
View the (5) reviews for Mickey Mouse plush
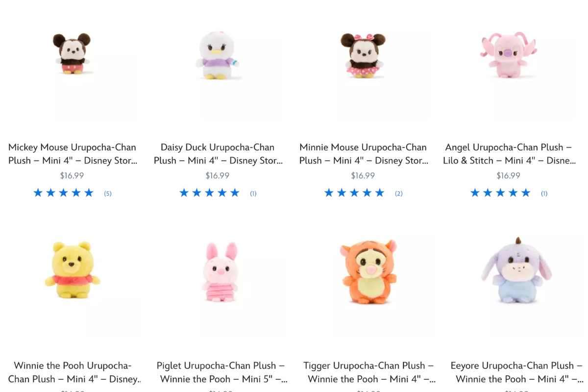point(107,193)
